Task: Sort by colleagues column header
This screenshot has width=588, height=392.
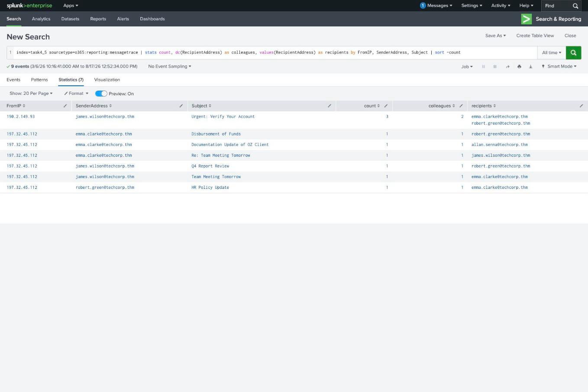Action: click(x=442, y=106)
